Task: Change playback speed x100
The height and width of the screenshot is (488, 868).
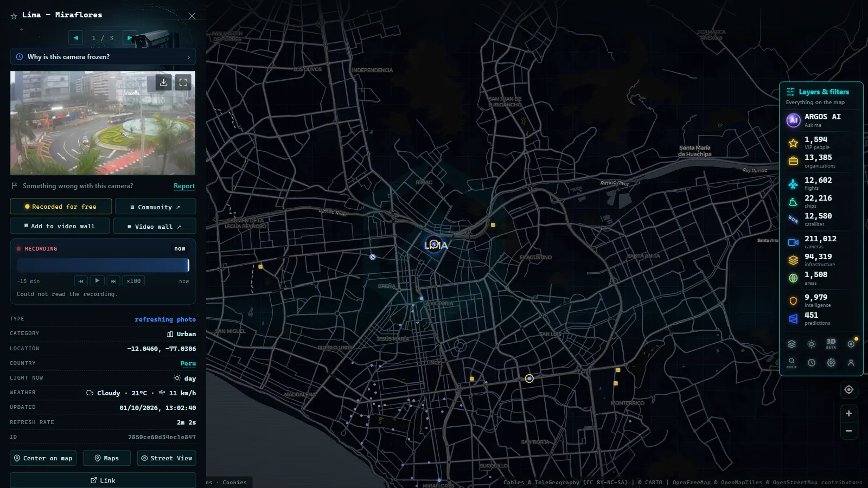Action: click(x=133, y=281)
